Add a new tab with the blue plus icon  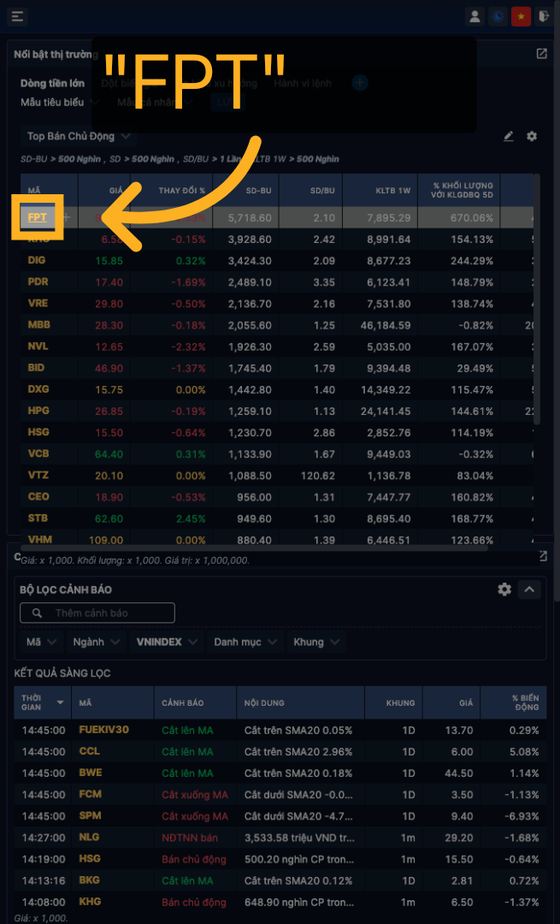click(360, 83)
